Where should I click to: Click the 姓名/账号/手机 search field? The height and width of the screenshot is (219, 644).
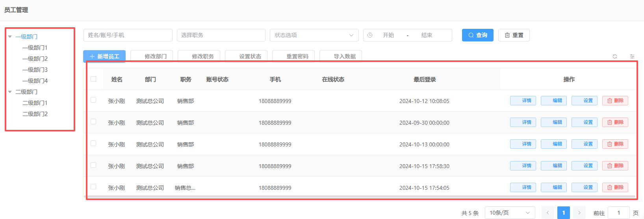tap(128, 35)
